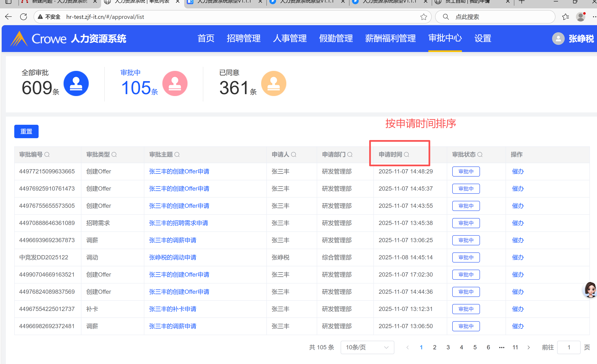Open 张三丰的招聘需求申请 link
Viewport: 597px width, 364px height.
[x=179, y=223]
